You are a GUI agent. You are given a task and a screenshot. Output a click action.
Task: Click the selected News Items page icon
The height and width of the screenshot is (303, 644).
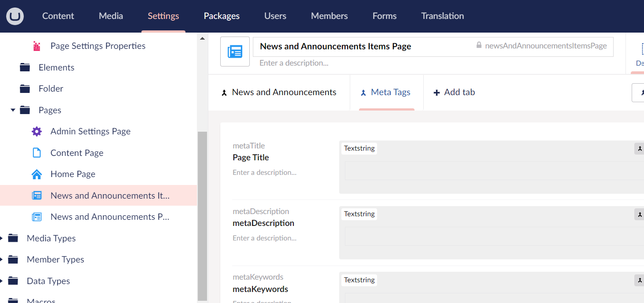37,196
